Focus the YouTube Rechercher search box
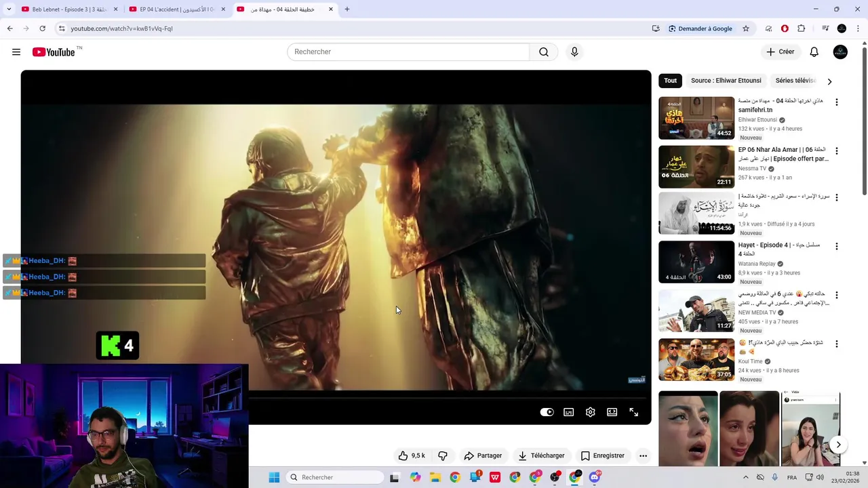The image size is (868, 488). click(x=408, y=52)
